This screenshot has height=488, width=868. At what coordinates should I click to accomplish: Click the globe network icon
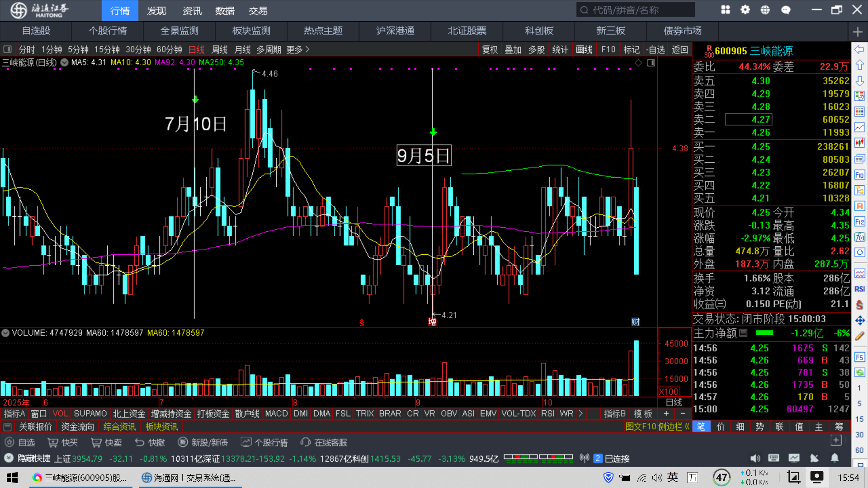pos(765,10)
